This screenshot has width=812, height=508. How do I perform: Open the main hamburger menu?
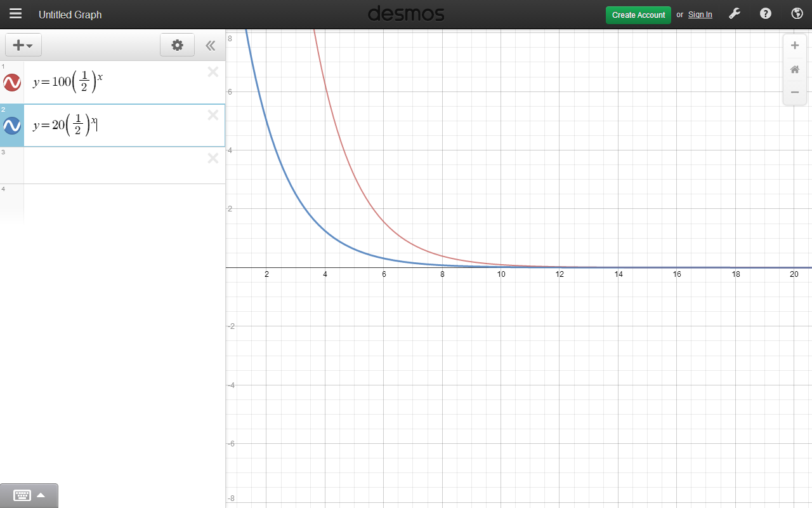click(x=15, y=13)
